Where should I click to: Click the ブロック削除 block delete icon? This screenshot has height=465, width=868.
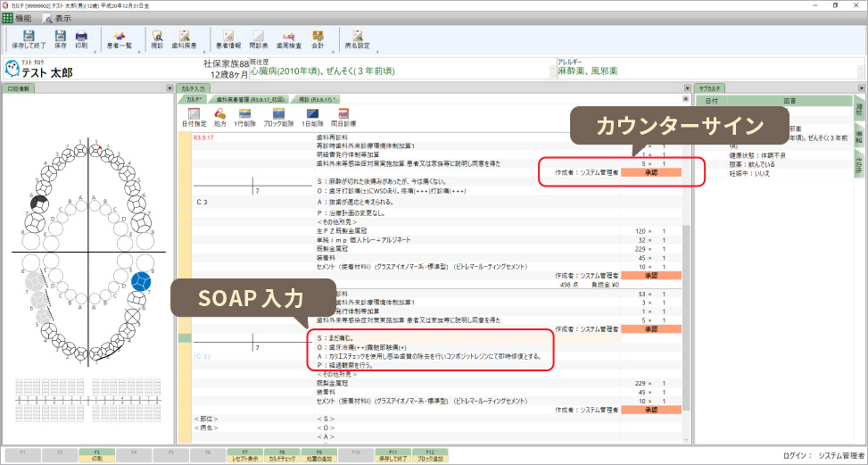[278, 117]
